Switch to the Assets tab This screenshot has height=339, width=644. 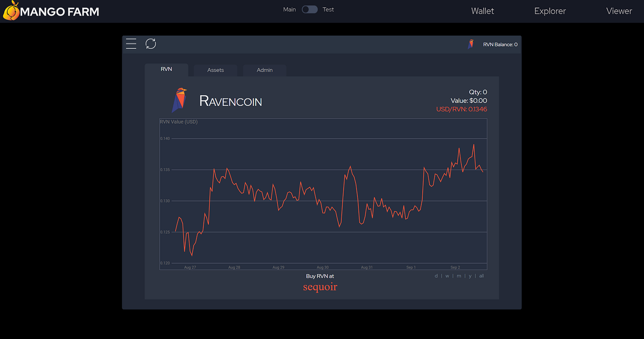[x=216, y=70]
